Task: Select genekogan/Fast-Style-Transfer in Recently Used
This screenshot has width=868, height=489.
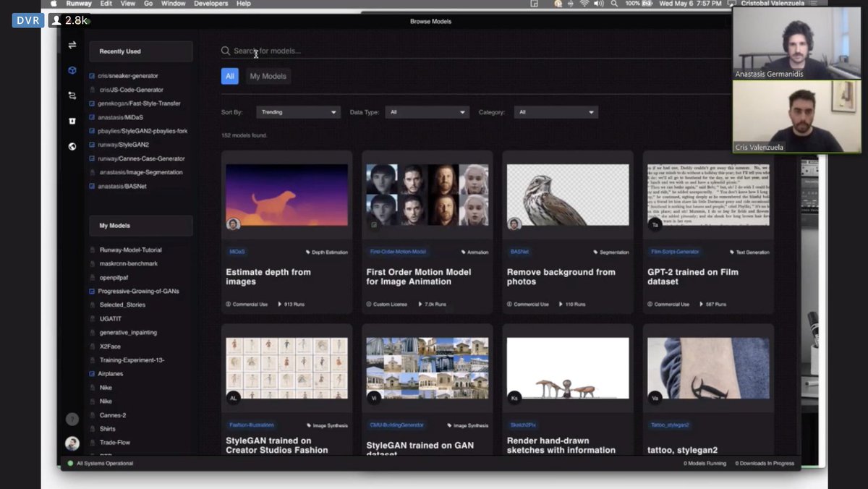Action: tap(139, 103)
